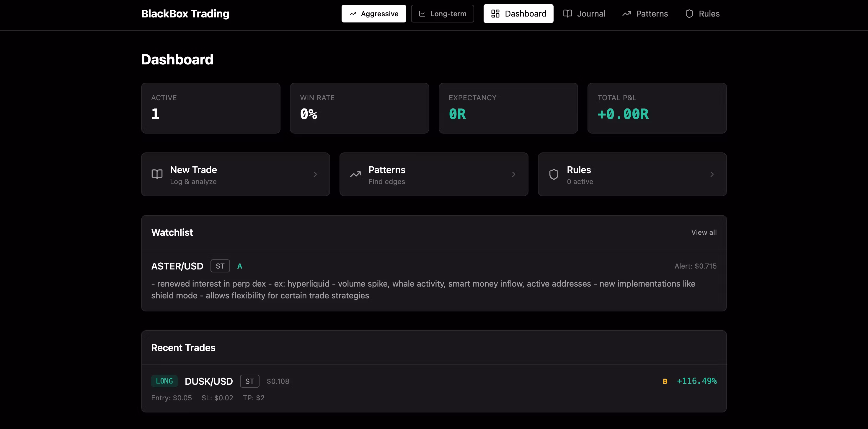This screenshot has height=429, width=868.
Task: Click the book icon on New Trade card
Action: pos(157,174)
